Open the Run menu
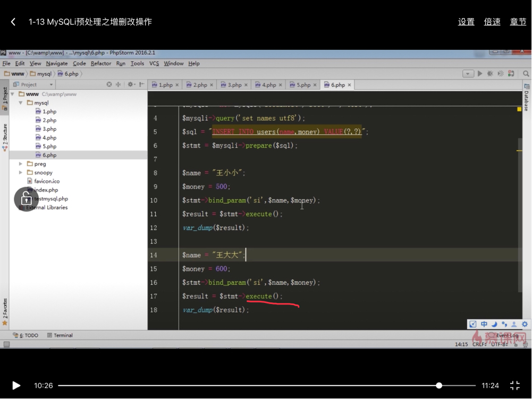 tap(121, 63)
